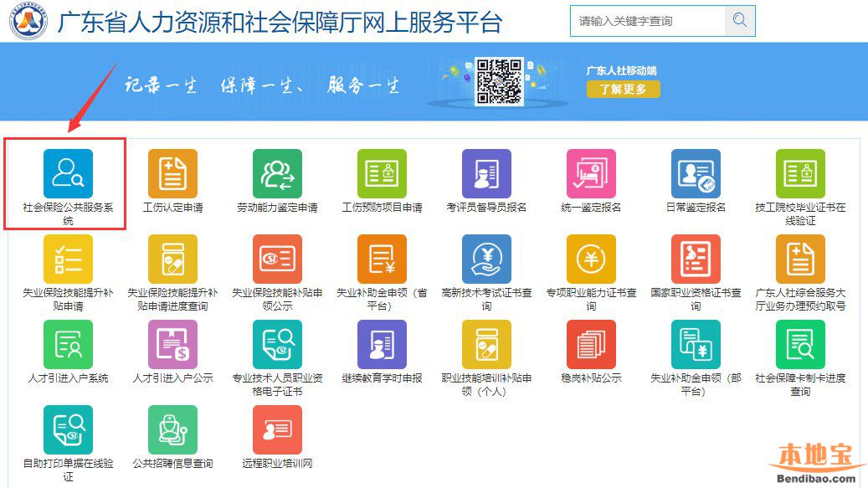Select the 工伤预防项目申请 icon
Image resolution: width=868 pixels, height=488 pixels.
(x=382, y=174)
